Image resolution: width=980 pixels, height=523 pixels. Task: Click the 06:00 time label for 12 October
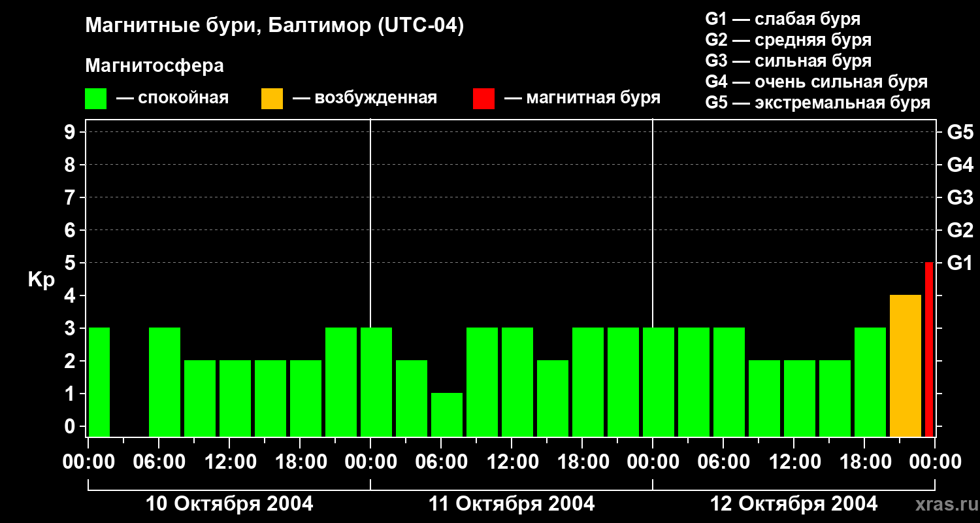pyautogui.click(x=723, y=462)
